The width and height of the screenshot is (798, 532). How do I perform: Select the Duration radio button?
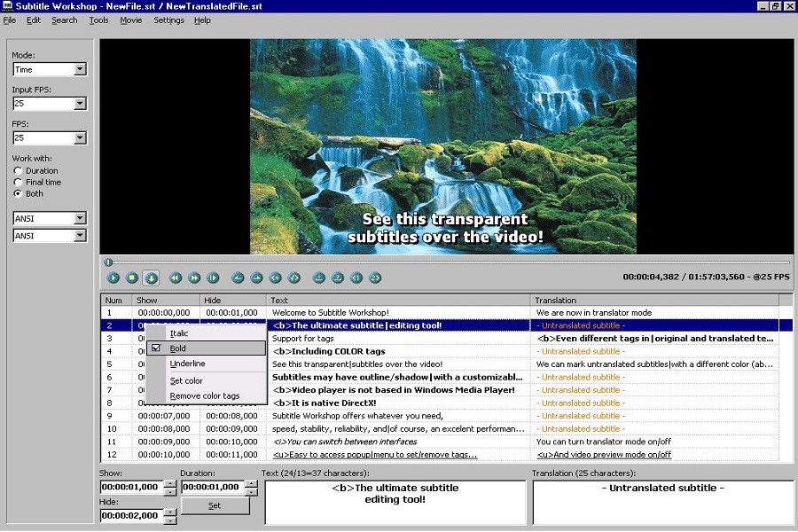tap(18, 170)
